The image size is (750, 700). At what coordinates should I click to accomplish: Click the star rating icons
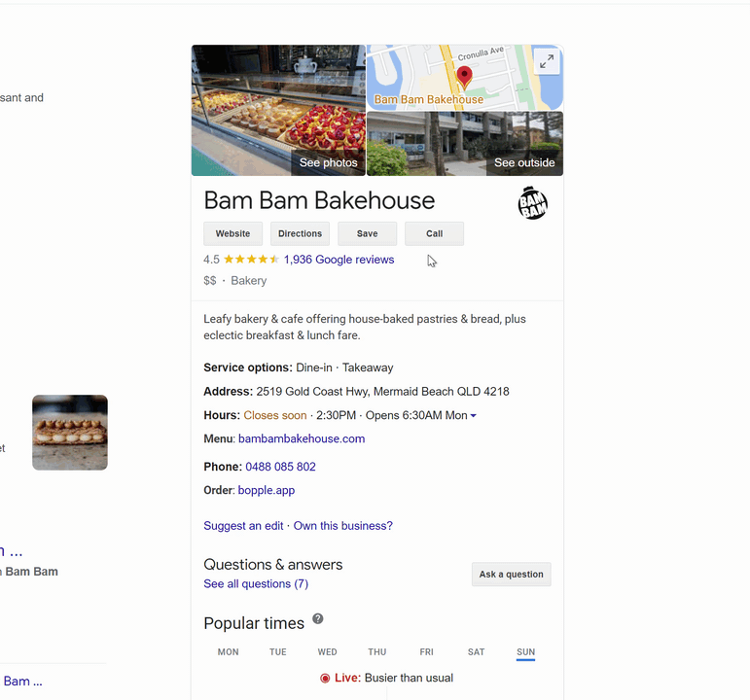tap(251, 260)
